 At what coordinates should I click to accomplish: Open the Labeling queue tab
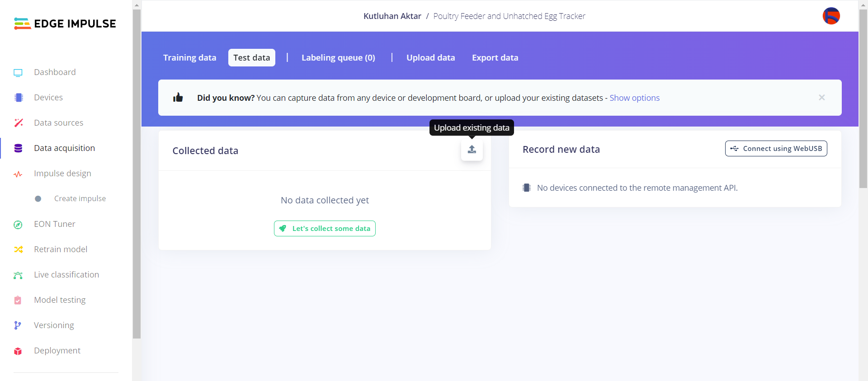tap(338, 58)
